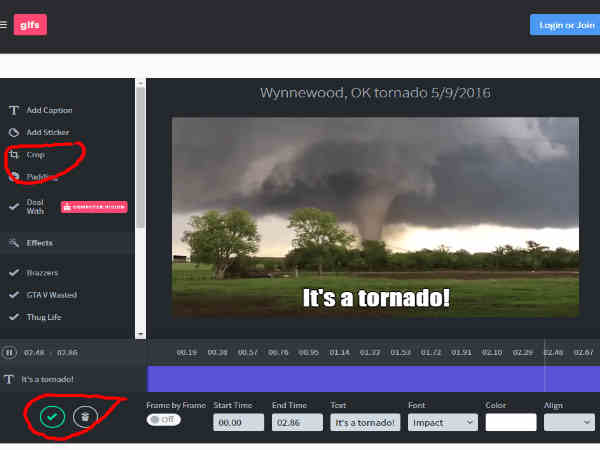Viewport: 600px width, 450px height.
Task: Toggle the GTA V Wasted effect
Action: pos(14,295)
